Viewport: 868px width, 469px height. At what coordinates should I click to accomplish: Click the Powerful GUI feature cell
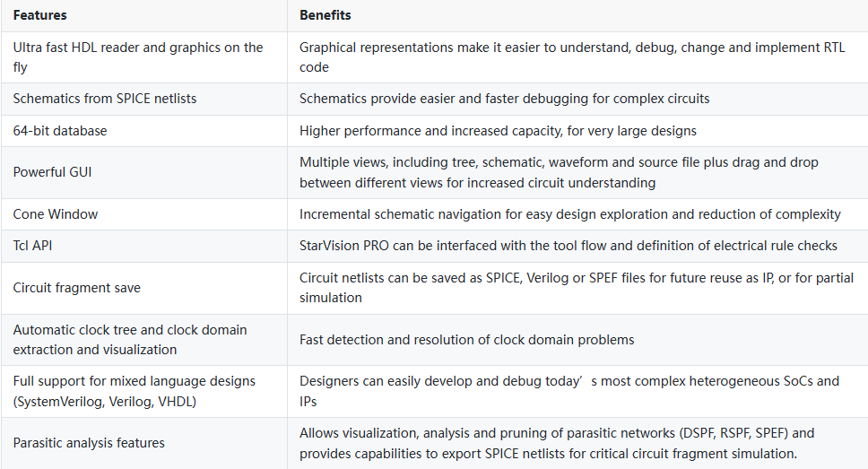pyautogui.click(x=52, y=172)
